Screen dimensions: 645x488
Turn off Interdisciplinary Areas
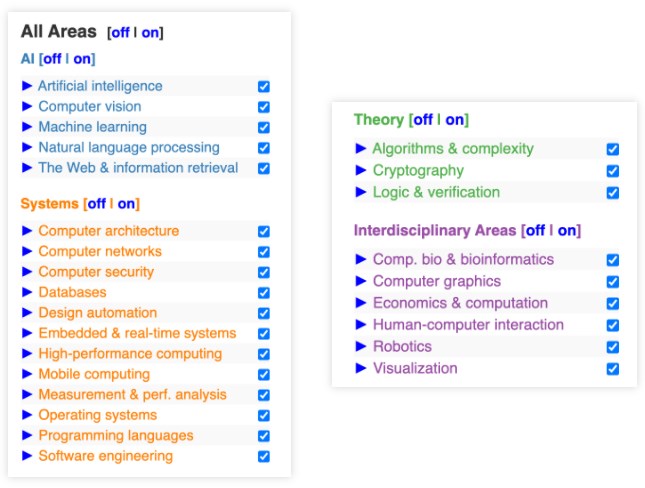point(536,230)
